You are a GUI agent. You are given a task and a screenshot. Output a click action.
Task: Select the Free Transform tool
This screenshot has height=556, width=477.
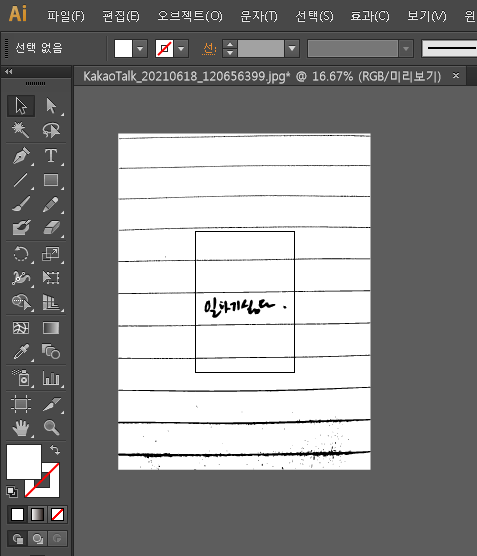click(x=51, y=278)
